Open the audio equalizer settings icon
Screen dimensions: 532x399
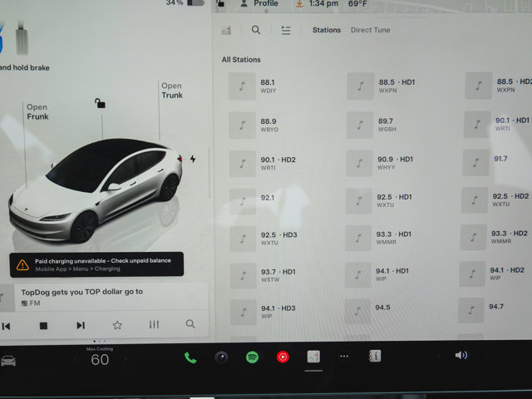coord(154,324)
